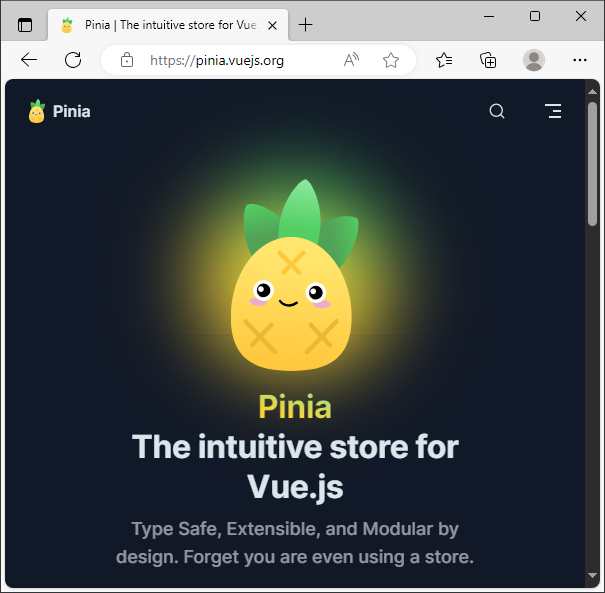
Task: Click the yellow Pinia heading text
Action: 295,407
